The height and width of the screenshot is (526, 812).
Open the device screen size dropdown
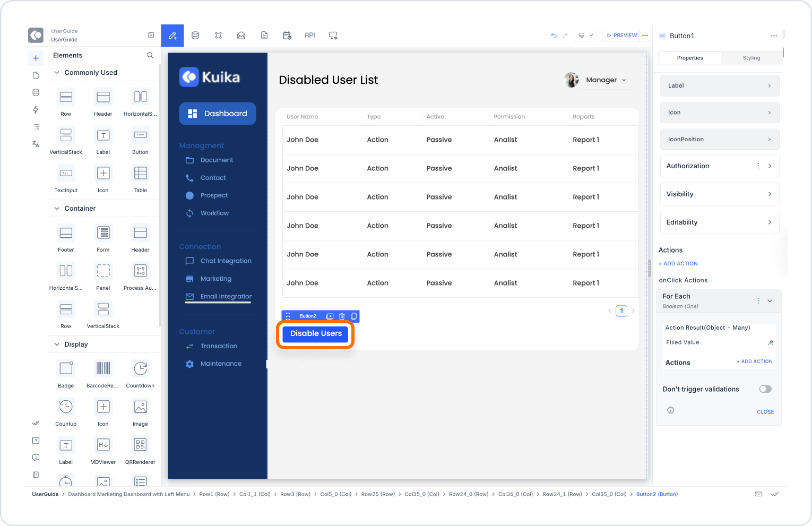[586, 36]
